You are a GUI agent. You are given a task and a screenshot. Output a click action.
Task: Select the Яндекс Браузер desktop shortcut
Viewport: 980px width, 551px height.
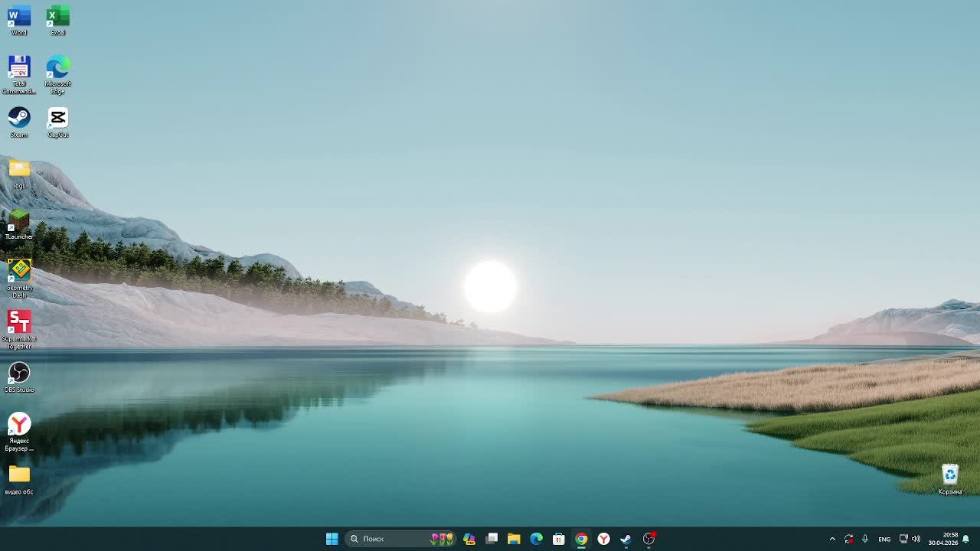pos(19,432)
